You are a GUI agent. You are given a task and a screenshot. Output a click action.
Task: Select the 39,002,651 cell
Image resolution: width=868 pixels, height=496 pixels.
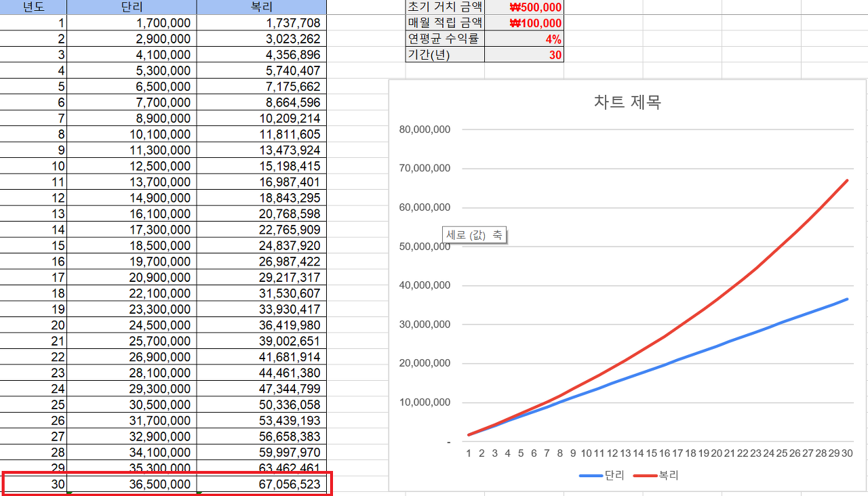click(x=261, y=342)
